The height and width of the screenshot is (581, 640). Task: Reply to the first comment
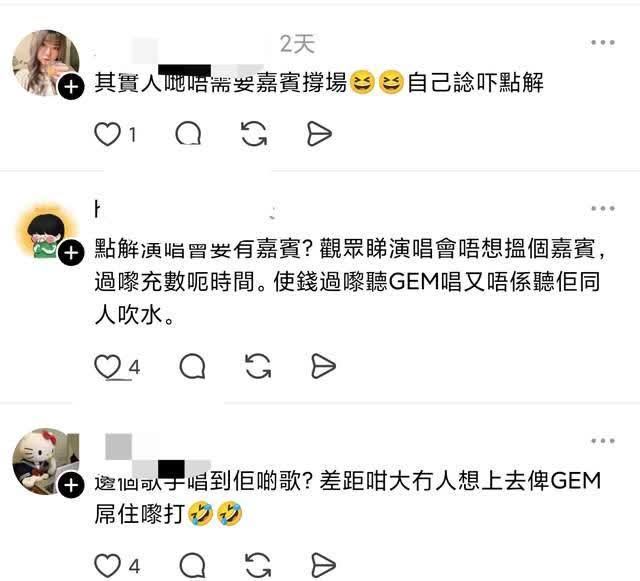(188, 134)
